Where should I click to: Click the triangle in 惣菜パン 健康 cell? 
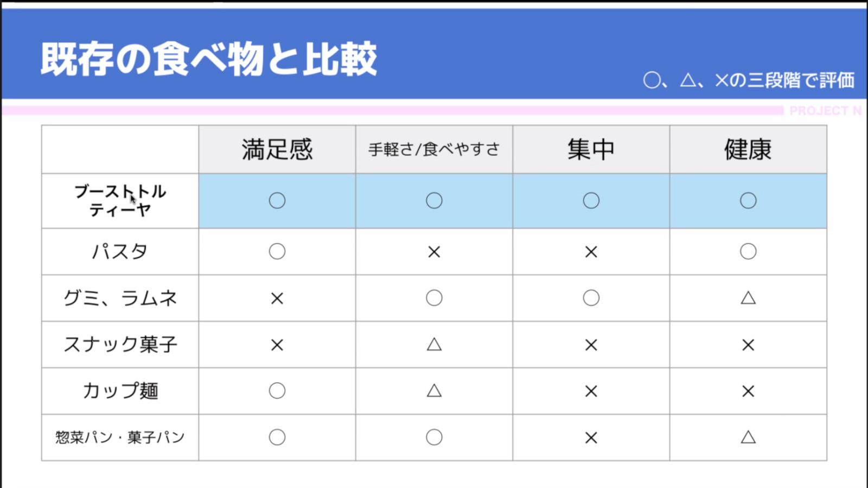coord(748,437)
